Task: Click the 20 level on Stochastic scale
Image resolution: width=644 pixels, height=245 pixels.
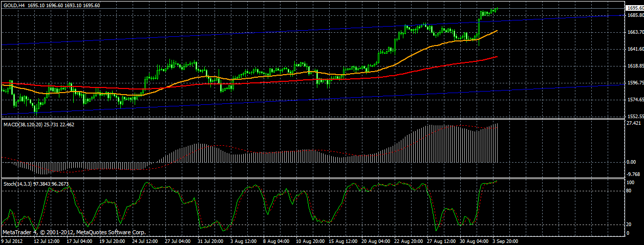Action: pos(629,225)
